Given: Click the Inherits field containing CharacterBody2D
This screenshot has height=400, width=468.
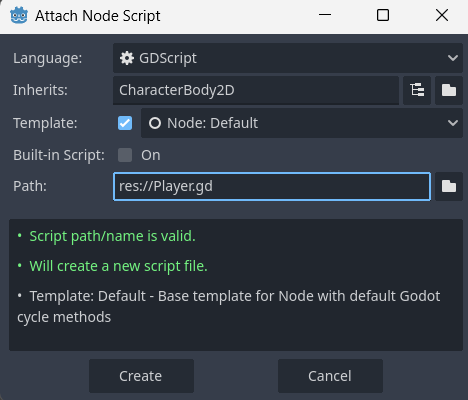Looking at the screenshot, I should point(256,90).
